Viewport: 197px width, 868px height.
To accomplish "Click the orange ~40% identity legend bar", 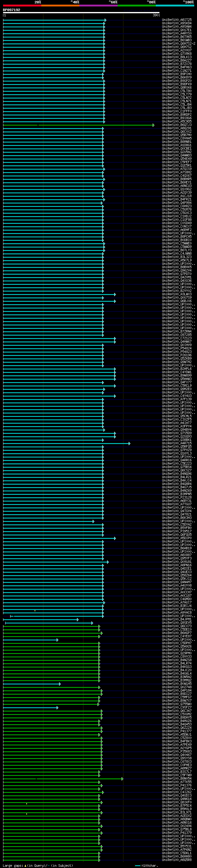I will pos(60,6).
